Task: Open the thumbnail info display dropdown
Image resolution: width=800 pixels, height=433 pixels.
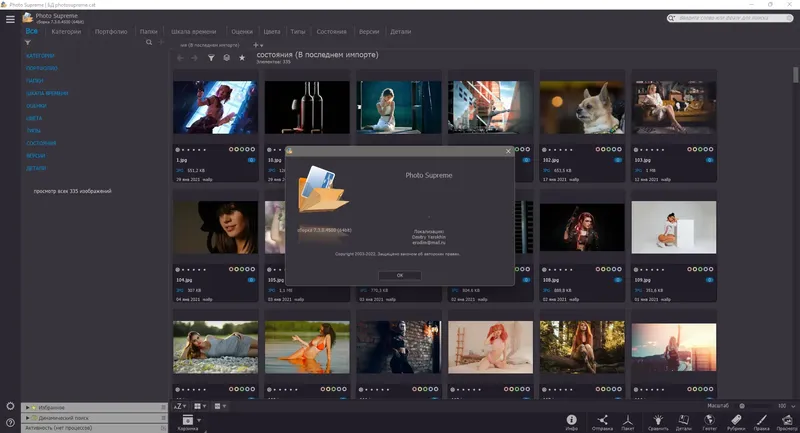Action: pos(220,406)
